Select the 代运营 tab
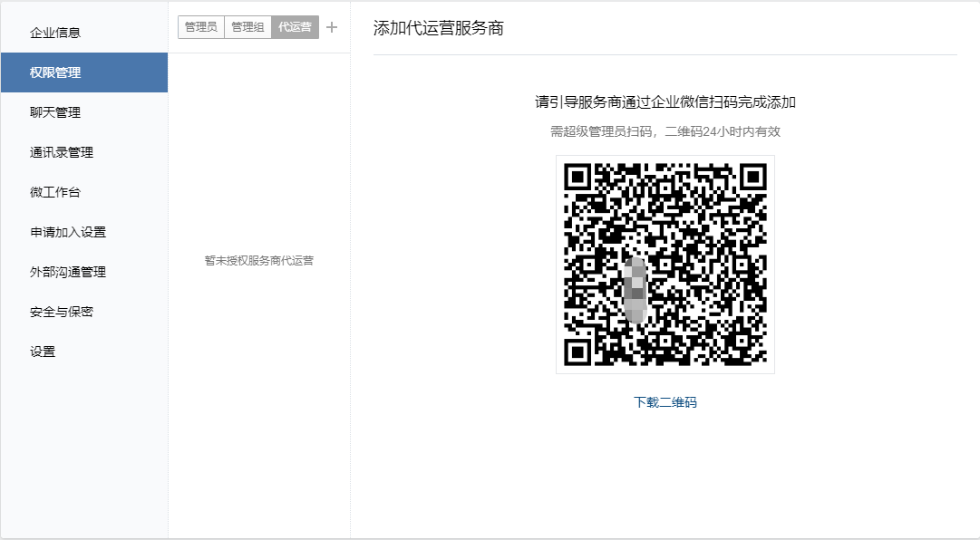The width and height of the screenshot is (980, 540). [295, 27]
